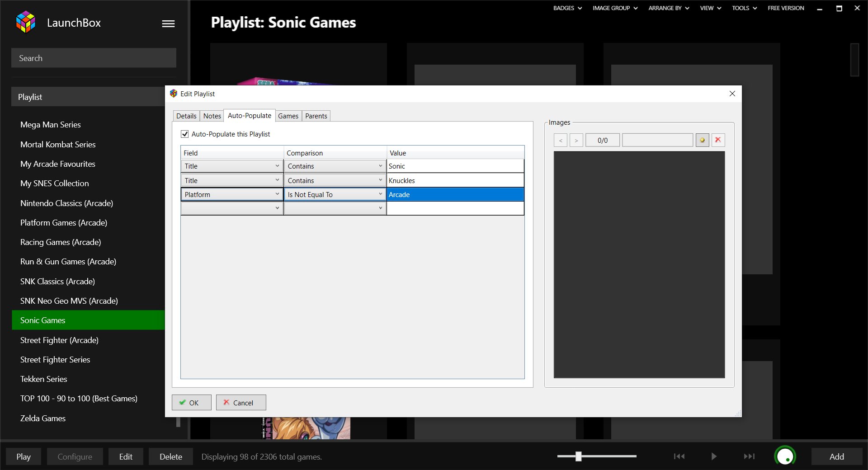
Task: Minimize the LaunchBox window
Action: coord(820,8)
